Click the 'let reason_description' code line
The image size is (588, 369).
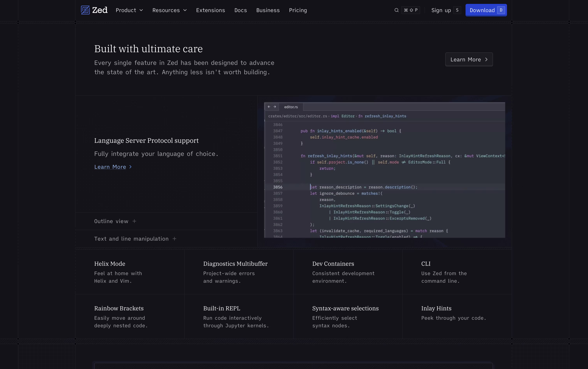pyautogui.click(x=364, y=187)
